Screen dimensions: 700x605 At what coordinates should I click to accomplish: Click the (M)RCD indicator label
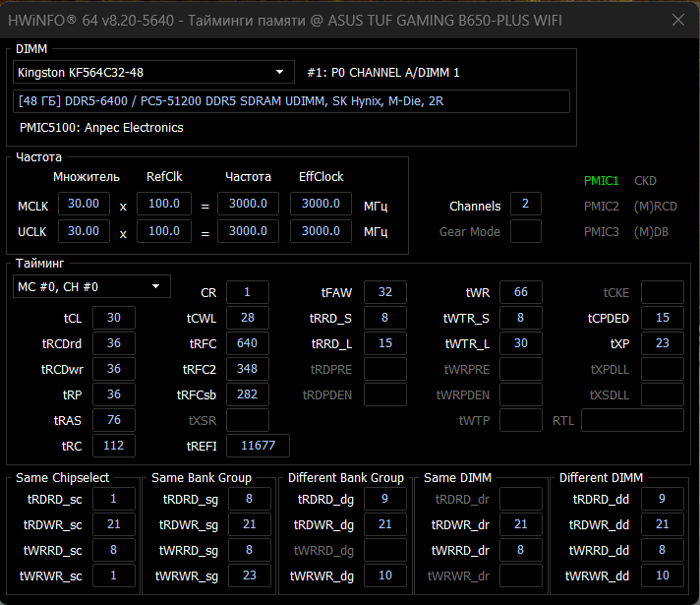(656, 206)
